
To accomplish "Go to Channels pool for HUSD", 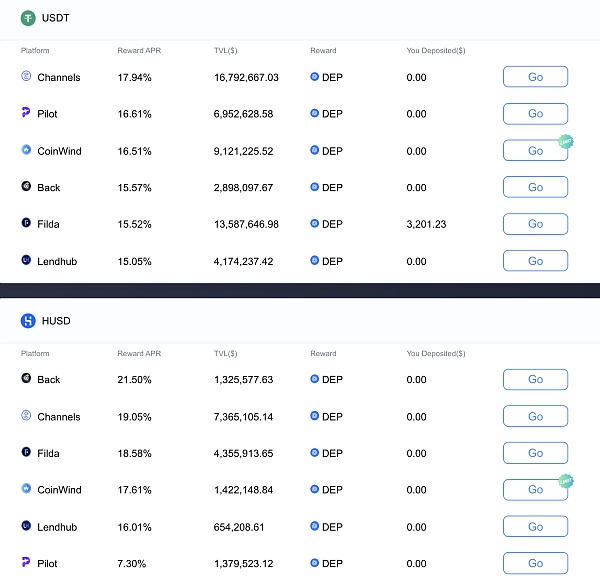I will (535, 416).
